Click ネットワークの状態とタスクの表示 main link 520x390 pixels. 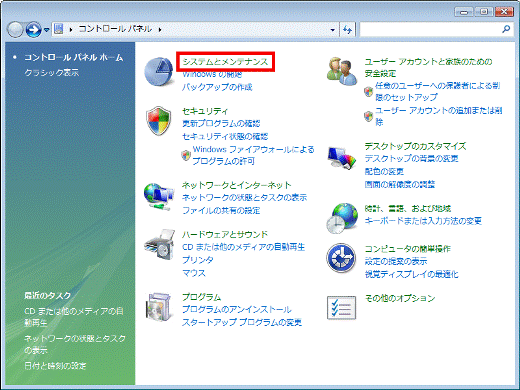point(244,198)
